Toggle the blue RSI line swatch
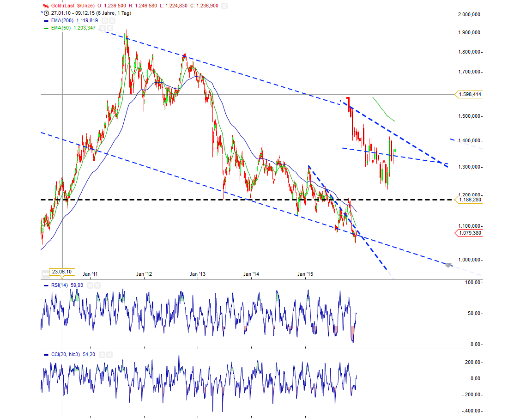This screenshot has width=532, height=418. coord(46,285)
